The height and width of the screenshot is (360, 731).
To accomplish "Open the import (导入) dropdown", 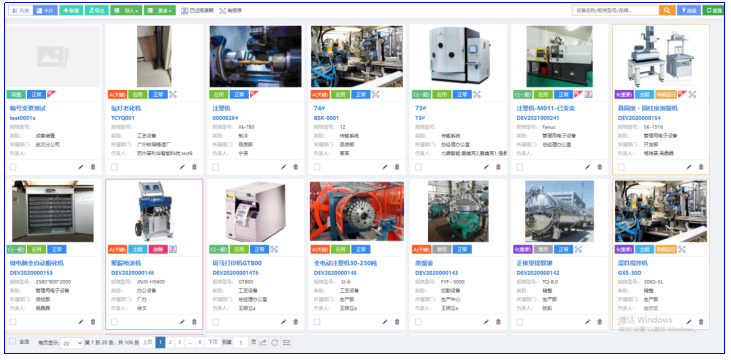I will point(126,10).
